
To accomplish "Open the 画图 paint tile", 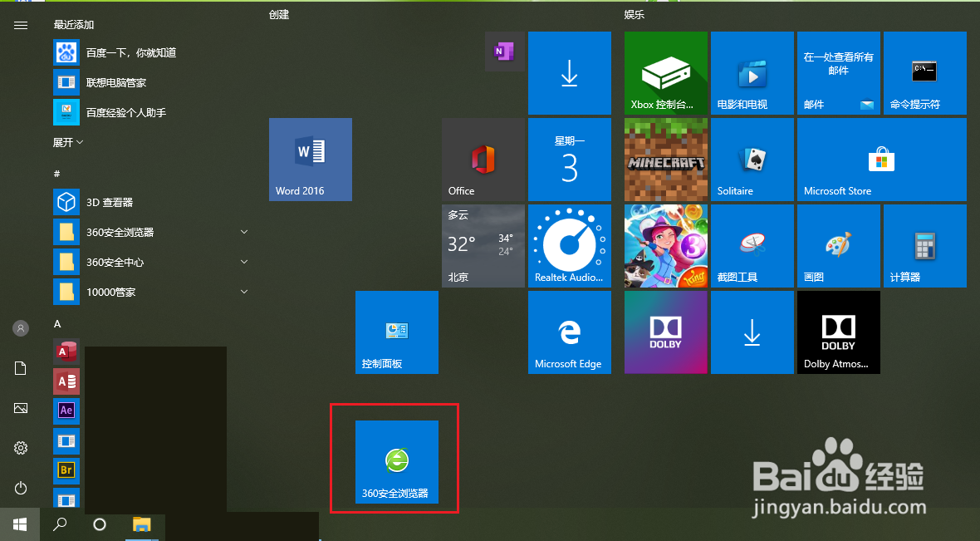I will 838,246.
